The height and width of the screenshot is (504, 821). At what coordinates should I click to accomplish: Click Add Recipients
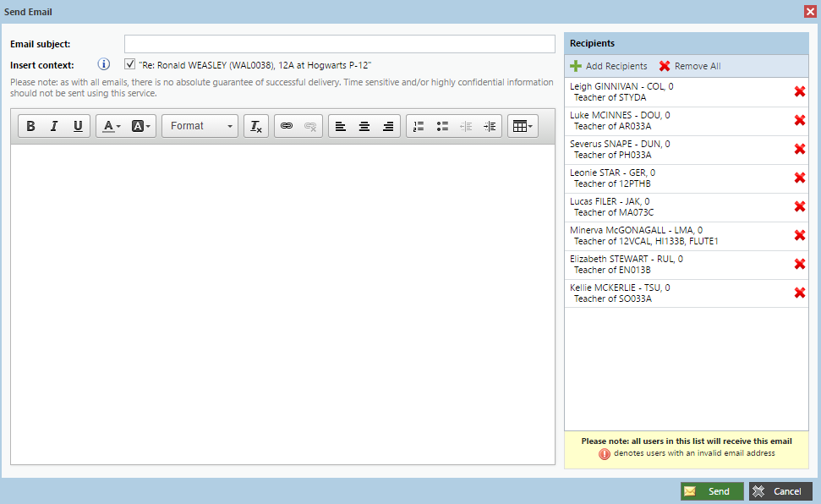pos(609,66)
